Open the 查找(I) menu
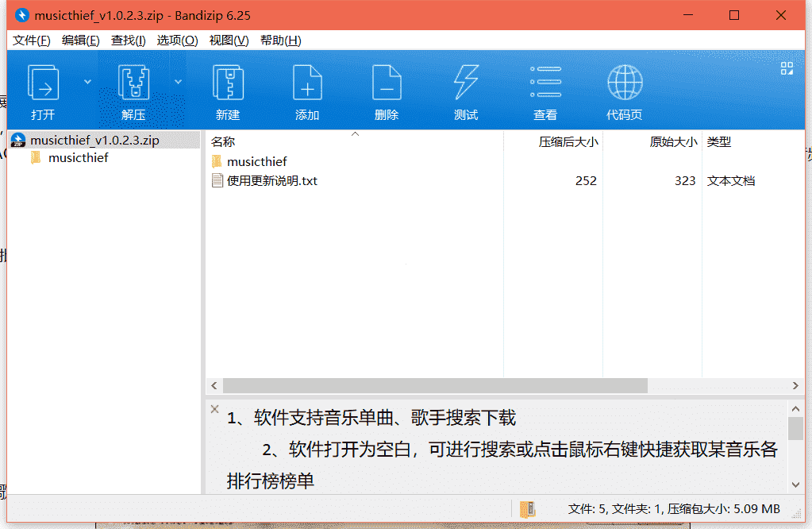 click(x=128, y=41)
